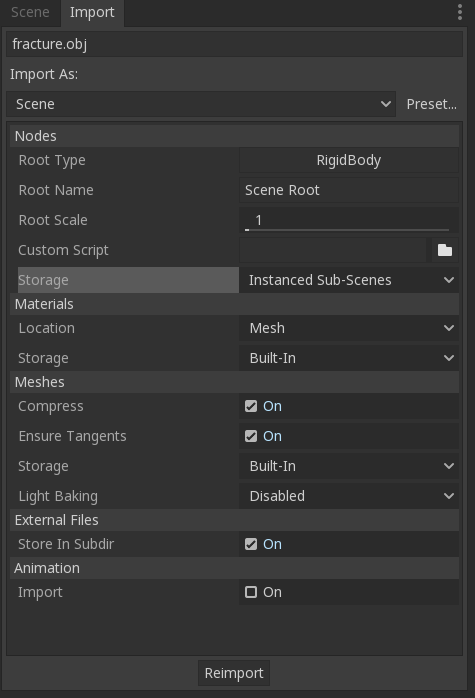This screenshot has height=698, width=475.
Task: Click the Light Baking label
Action: pos(58,496)
